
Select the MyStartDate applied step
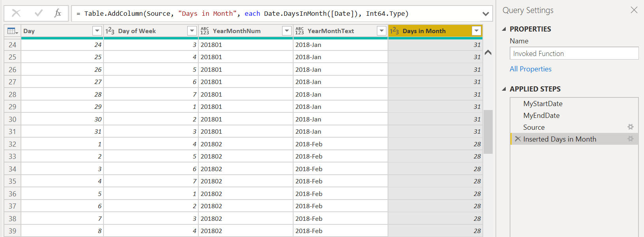click(543, 104)
